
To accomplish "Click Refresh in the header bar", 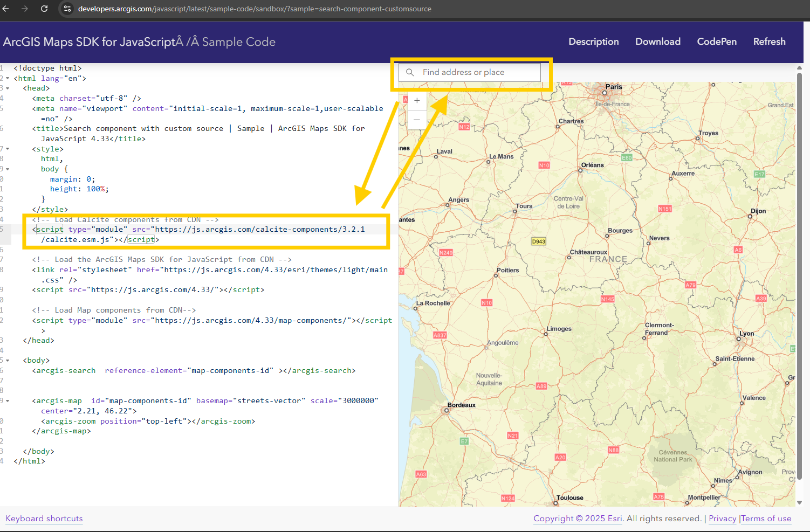I will coord(769,42).
